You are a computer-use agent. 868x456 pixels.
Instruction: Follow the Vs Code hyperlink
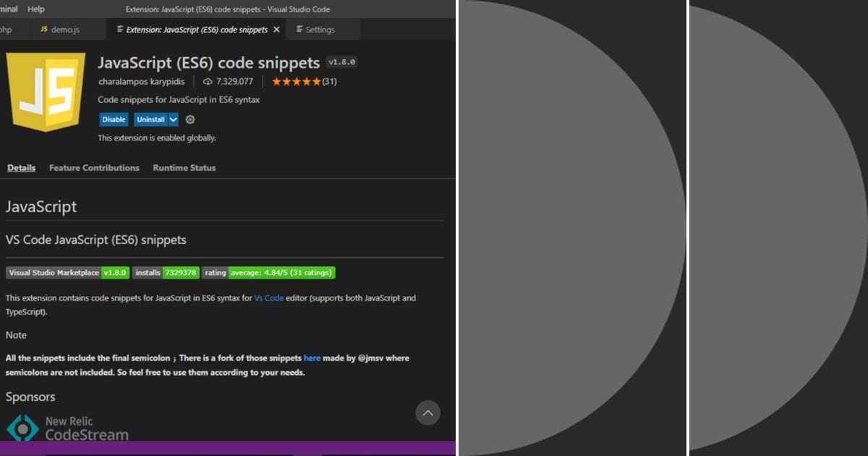pos(268,297)
